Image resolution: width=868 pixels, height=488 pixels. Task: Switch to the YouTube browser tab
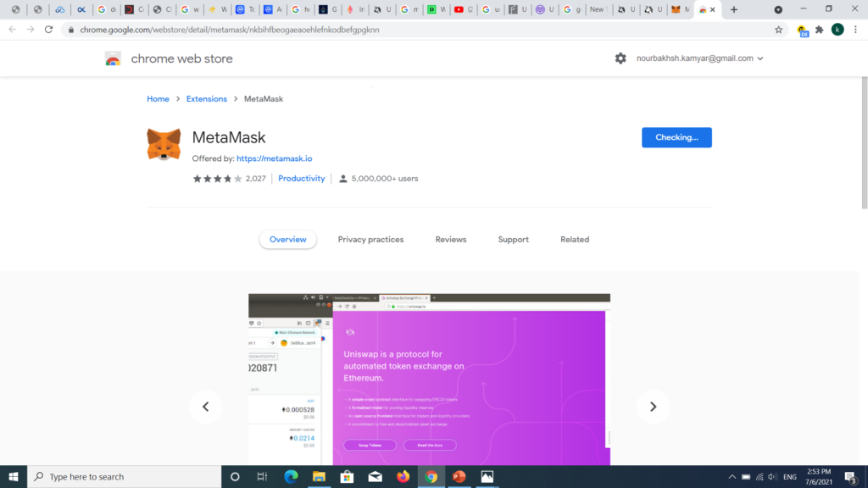(463, 9)
